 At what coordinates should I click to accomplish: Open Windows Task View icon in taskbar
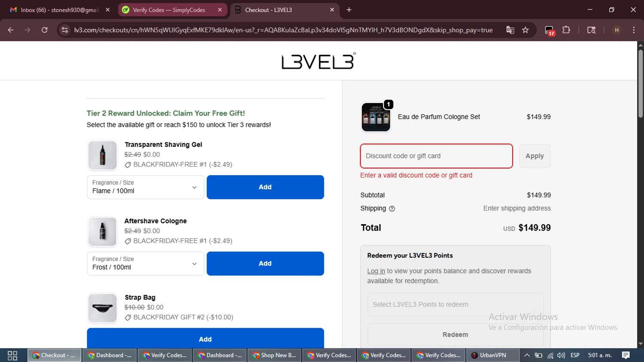(x=12, y=355)
